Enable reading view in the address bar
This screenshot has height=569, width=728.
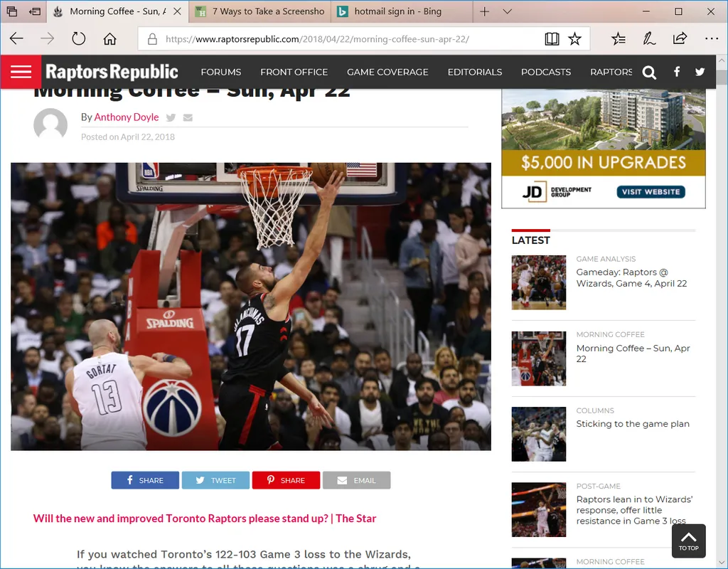552,39
